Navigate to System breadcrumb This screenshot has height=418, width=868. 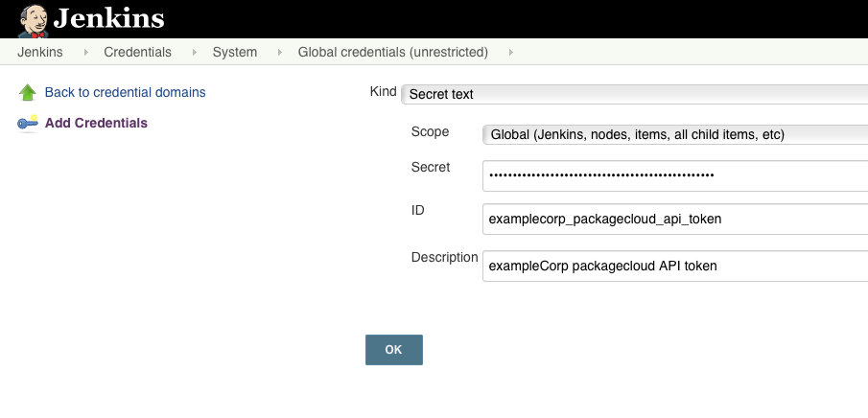(x=235, y=52)
